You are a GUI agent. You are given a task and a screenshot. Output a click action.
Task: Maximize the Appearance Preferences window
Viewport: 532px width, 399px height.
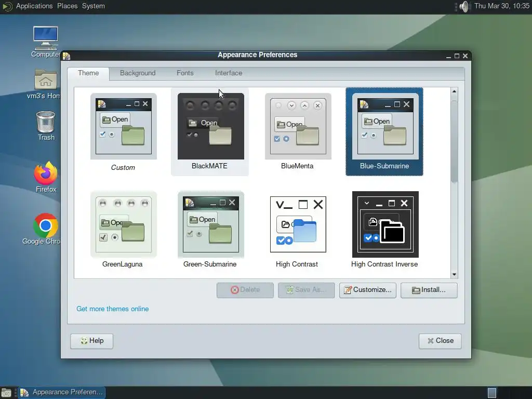tap(457, 56)
